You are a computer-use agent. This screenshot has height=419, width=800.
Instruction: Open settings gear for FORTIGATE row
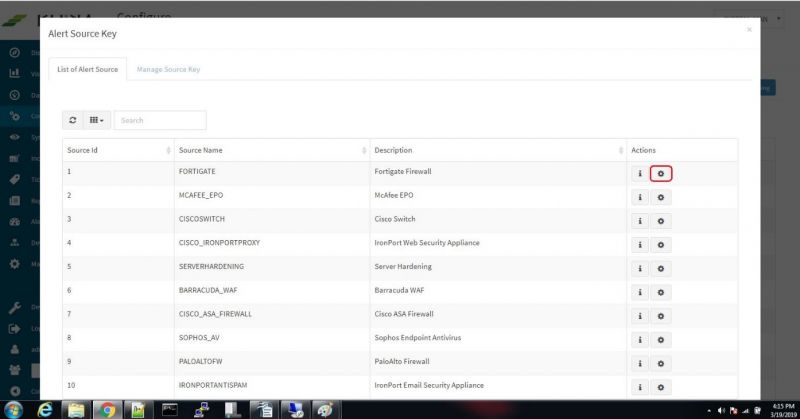click(x=661, y=174)
